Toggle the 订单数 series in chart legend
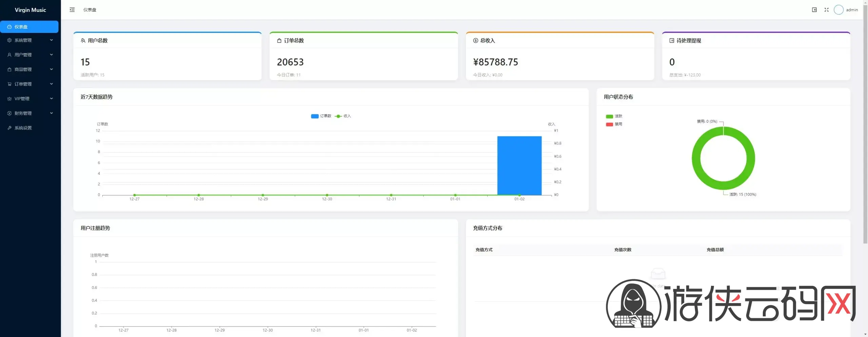This screenshot has height=337, width=868. 321,116
